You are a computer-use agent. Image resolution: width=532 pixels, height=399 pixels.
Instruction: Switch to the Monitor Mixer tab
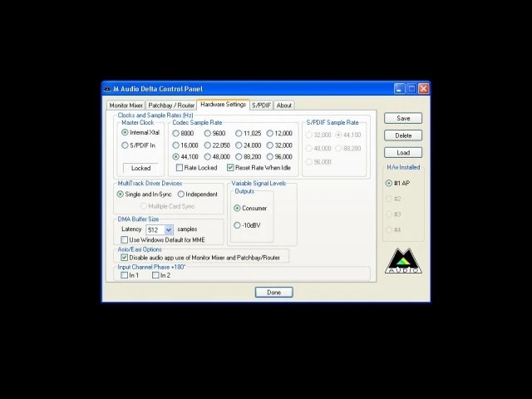126,106
